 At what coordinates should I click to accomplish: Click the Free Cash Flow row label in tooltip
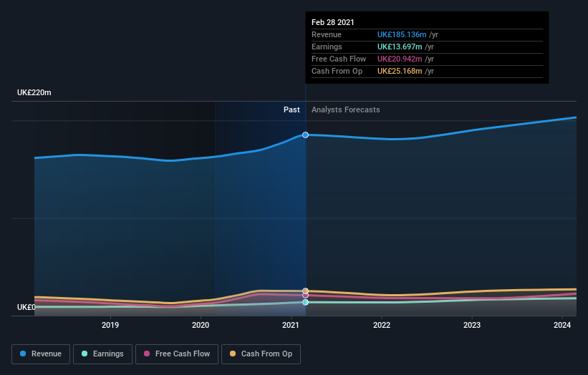coord(339,59)
